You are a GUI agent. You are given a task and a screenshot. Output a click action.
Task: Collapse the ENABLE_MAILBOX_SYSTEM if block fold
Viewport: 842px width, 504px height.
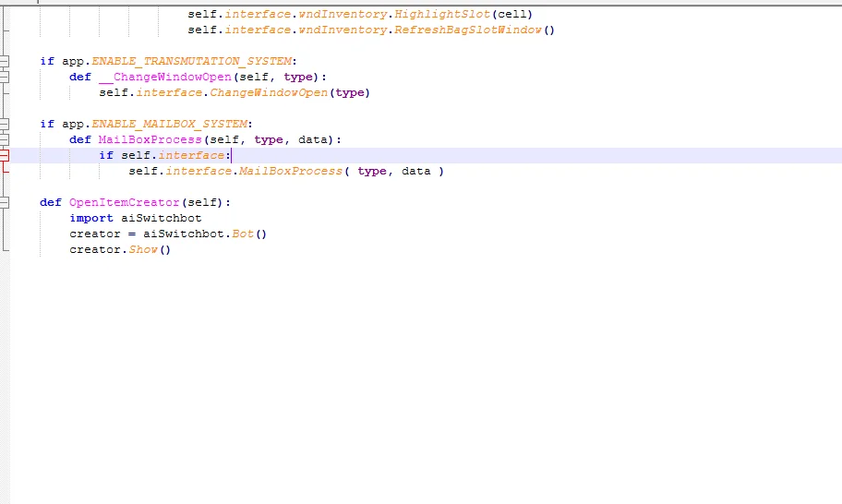point(5,124)
